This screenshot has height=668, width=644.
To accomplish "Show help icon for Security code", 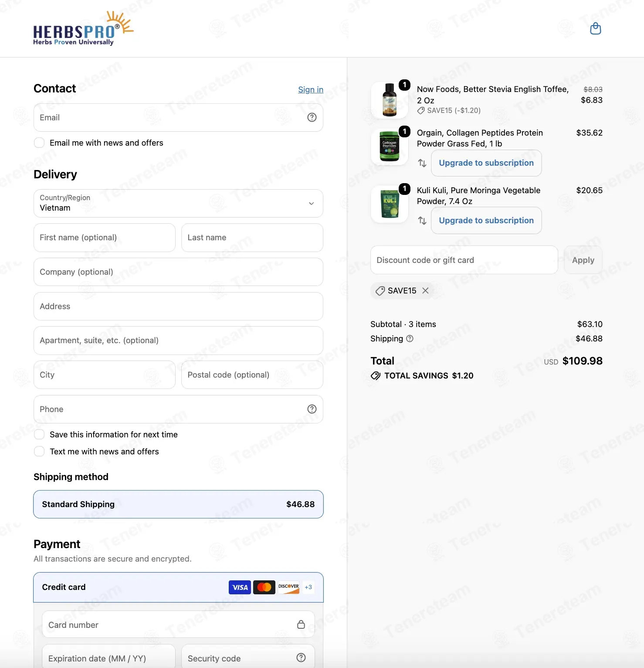I will click(x=301, y=658).
